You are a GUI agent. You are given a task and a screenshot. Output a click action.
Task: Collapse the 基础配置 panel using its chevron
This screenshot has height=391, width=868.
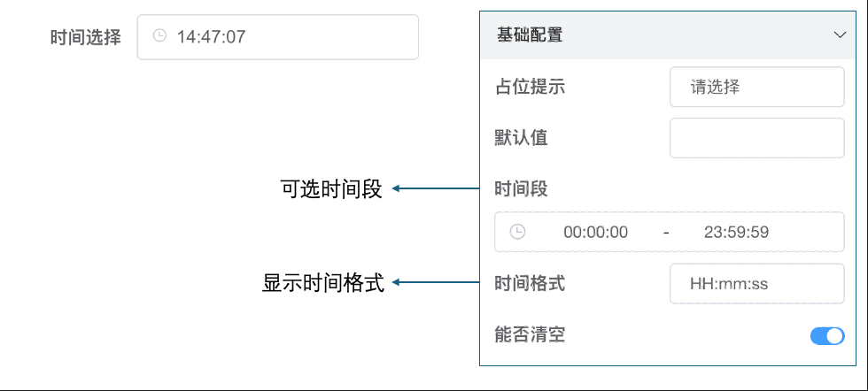(x=841, y=35)
